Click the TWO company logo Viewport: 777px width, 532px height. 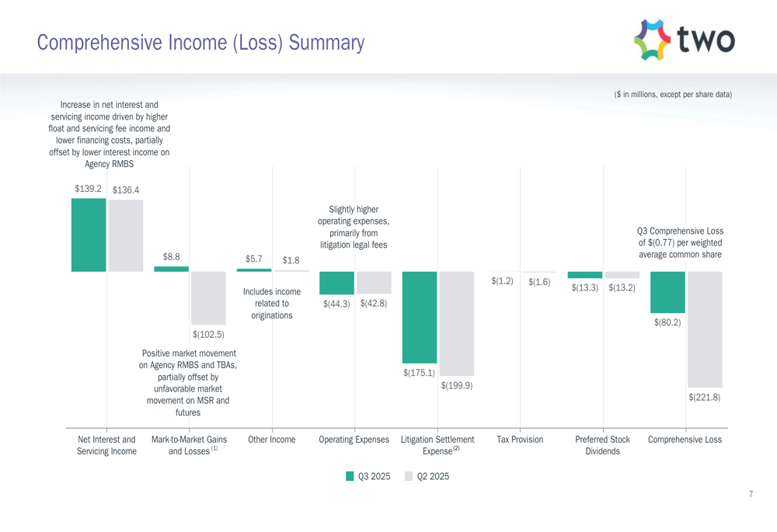[684, 40]
